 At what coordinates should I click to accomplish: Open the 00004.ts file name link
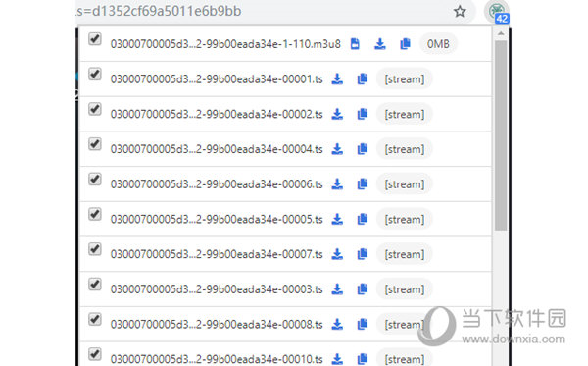[217, 149]
